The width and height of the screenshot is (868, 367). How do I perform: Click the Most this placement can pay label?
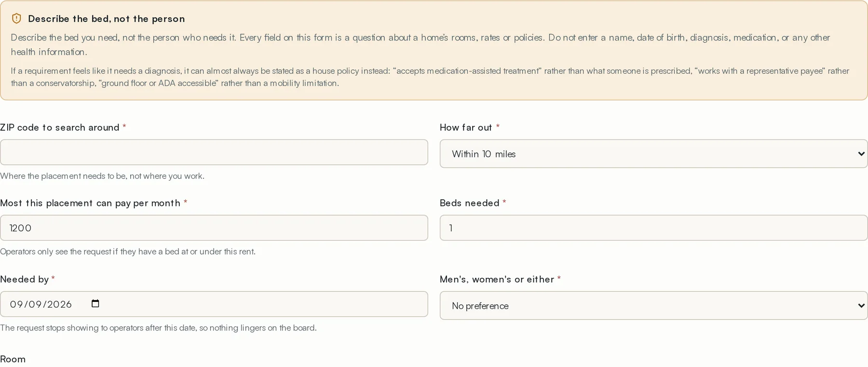tap(90, 203)
